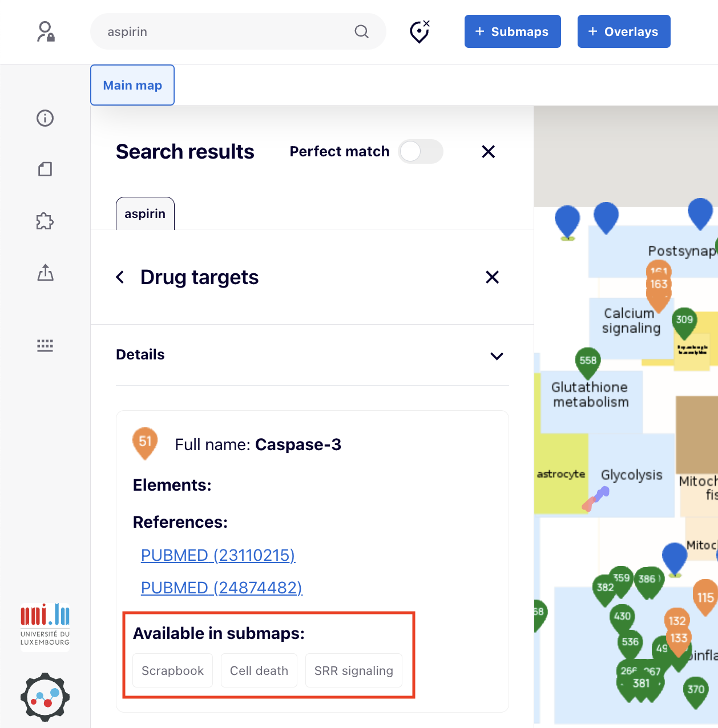Viewport: 718px width, 728px height.
Task: Collapse the Details section chevron
Action: pos(496,355)
